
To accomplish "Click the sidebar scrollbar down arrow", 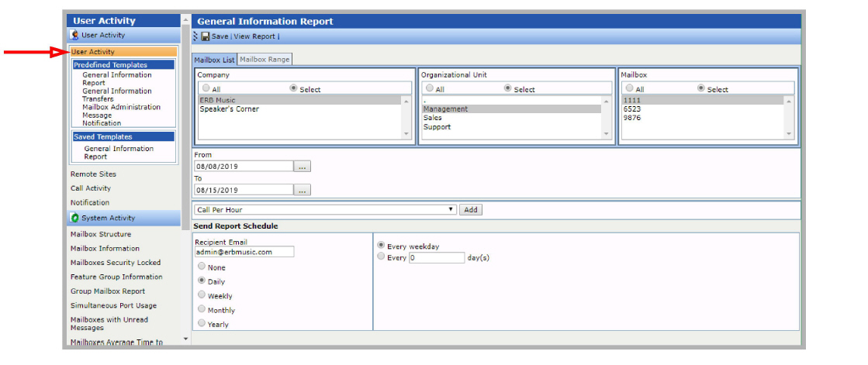I will [185, 339].
